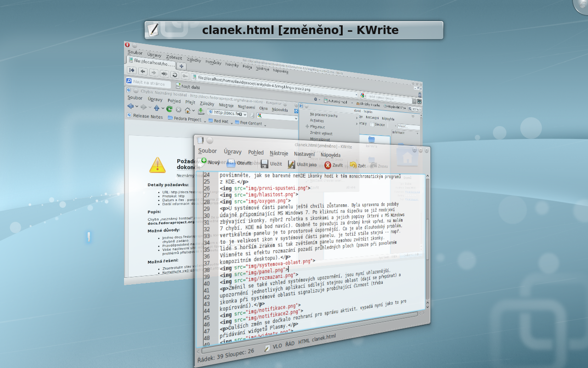Open Konqueror's back history dropdown arrow
588x368 pixels.
click(136, 107)
